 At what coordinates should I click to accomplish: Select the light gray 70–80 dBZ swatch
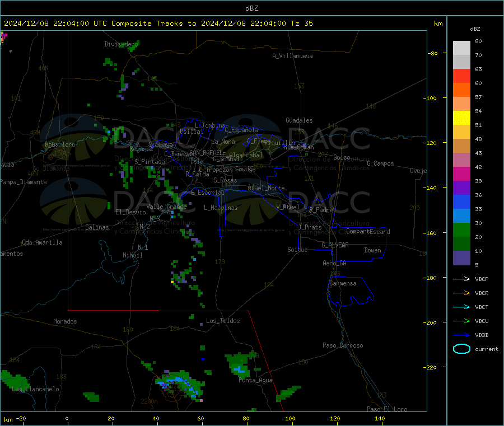pyautogui.click(x=461, y=48)
